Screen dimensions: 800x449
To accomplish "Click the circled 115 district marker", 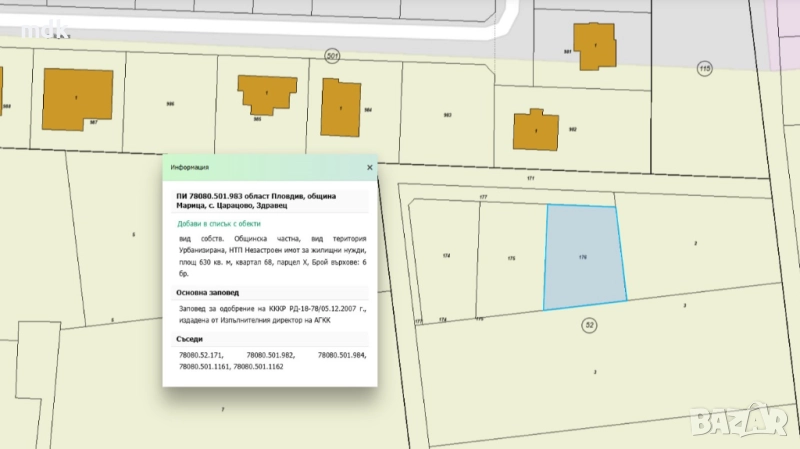I will pyautogui.click(x=704, y=67).
